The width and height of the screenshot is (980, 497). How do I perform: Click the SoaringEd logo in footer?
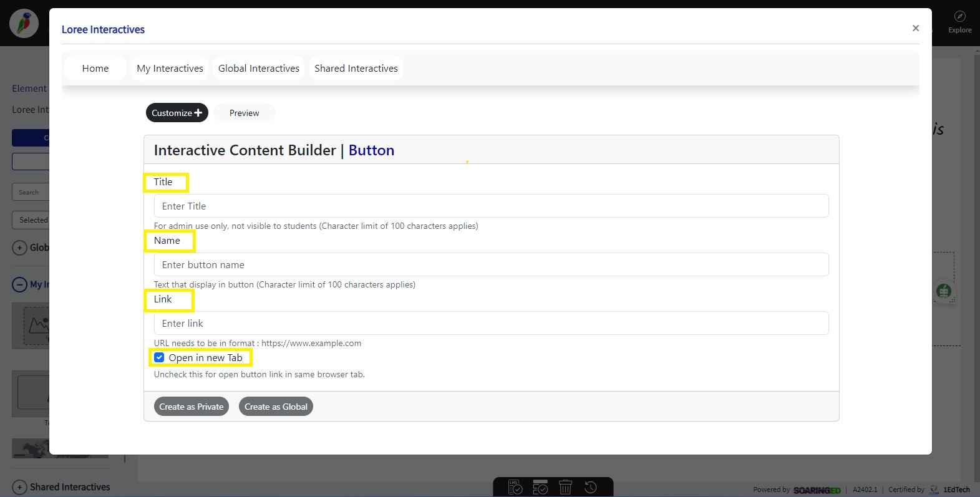817,490
